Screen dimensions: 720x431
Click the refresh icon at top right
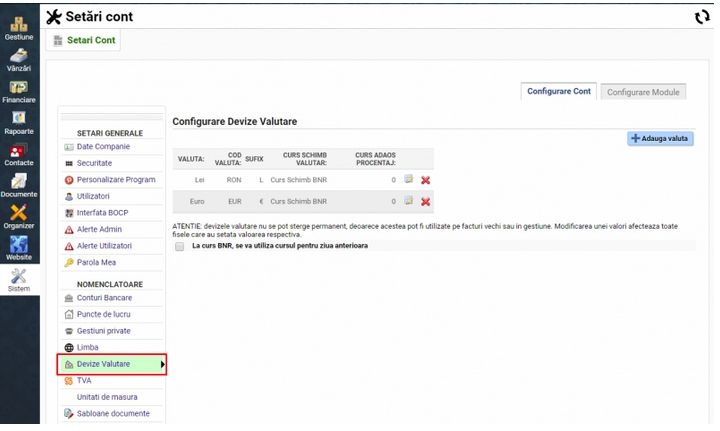point(701,17)
